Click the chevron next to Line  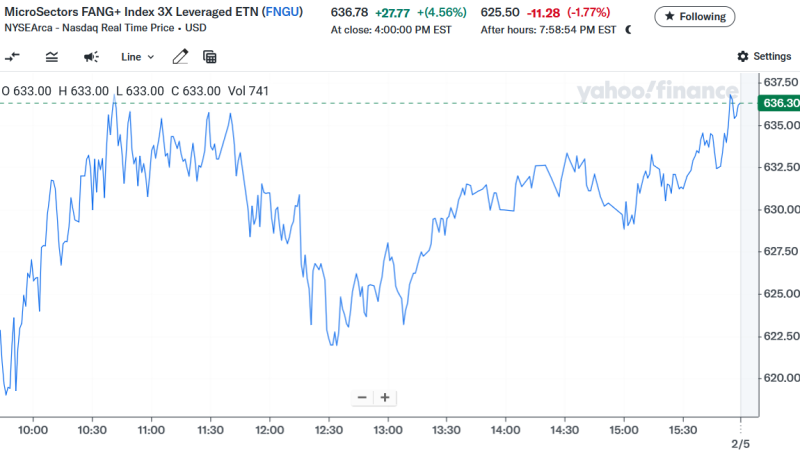[x=151, y=57]
